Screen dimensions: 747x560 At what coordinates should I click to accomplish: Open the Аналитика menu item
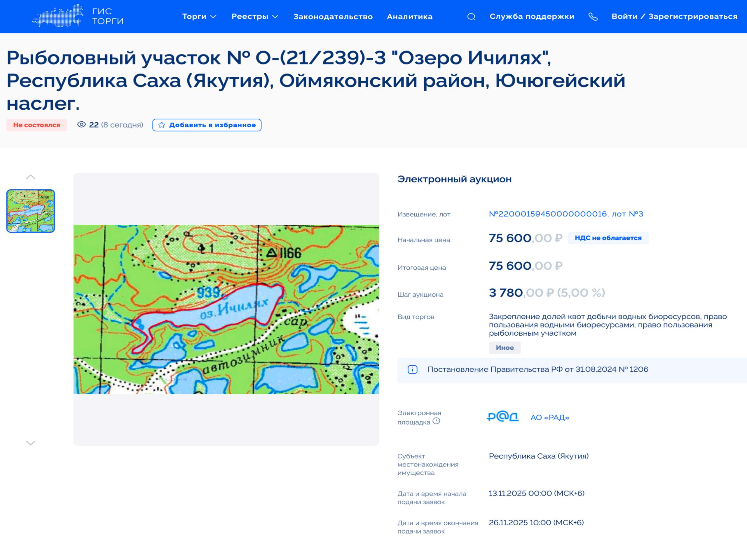click(410, 17)
